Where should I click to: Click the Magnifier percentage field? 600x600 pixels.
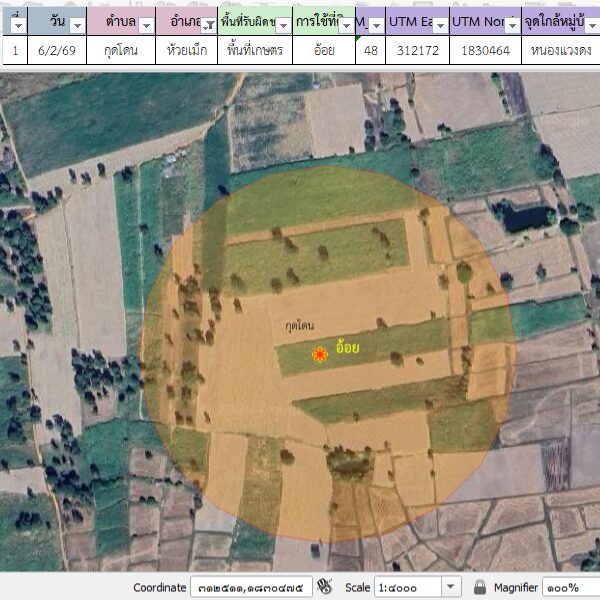[572, 587]
